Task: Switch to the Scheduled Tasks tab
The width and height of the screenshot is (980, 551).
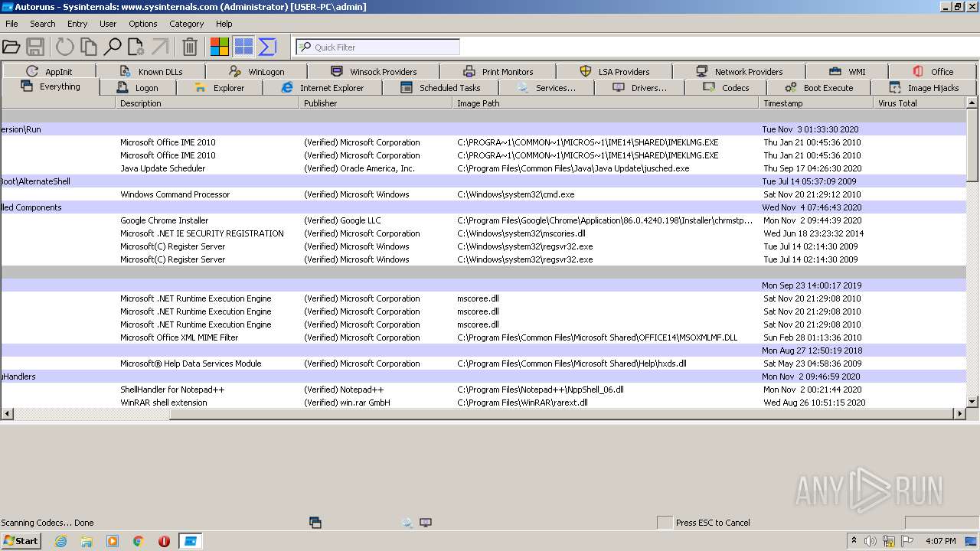Action: (x=440, y=88)
